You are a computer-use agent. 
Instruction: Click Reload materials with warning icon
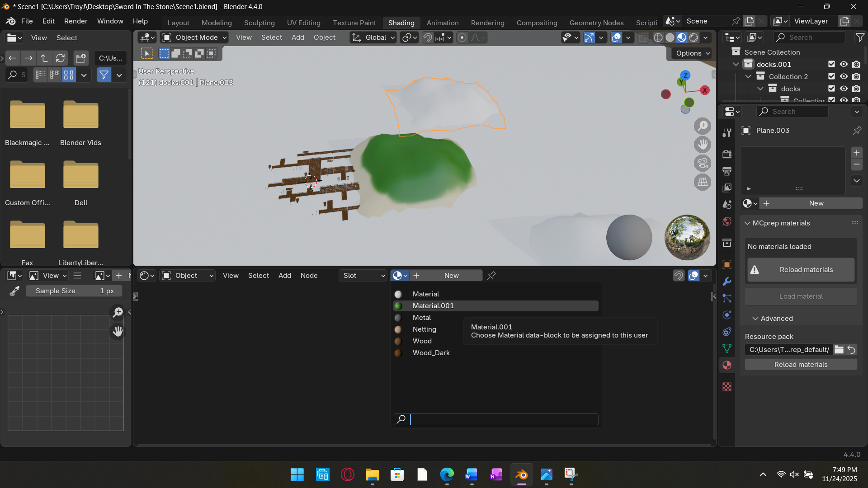pyautogui.click(x=801, y=270)
